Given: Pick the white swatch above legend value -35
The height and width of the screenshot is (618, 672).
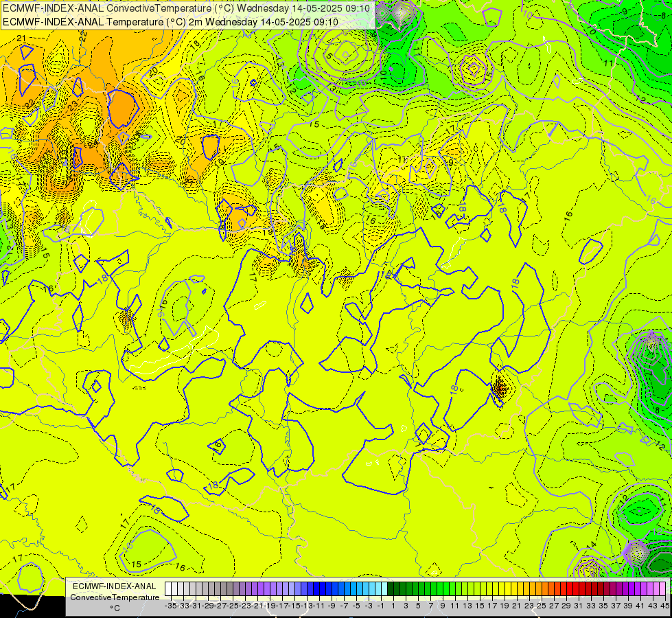Looking at the screenshot, I should click(168, 589).
